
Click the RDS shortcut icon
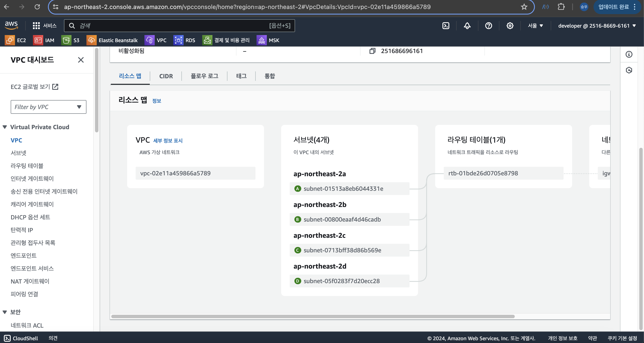click(x=178, y=40)
